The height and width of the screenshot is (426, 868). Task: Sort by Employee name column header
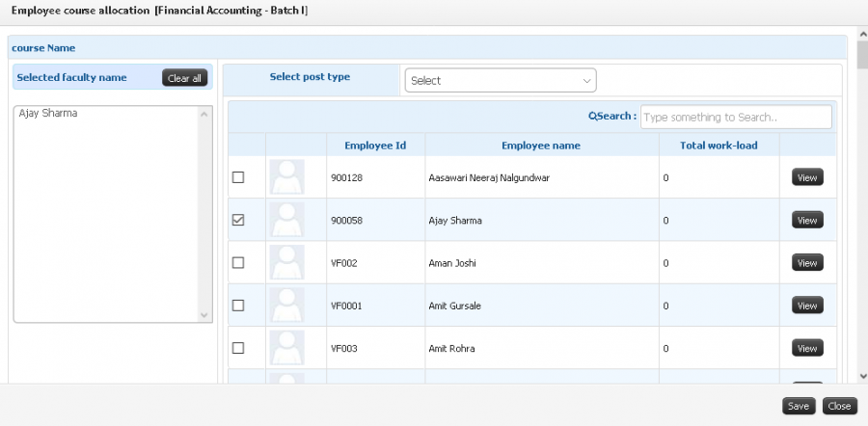click(x=541, y=146)
